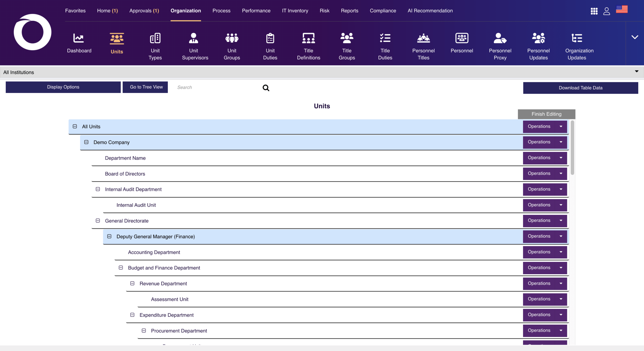Open Unit Groups icon
644x351 pixels.
[x=232, y=38]
